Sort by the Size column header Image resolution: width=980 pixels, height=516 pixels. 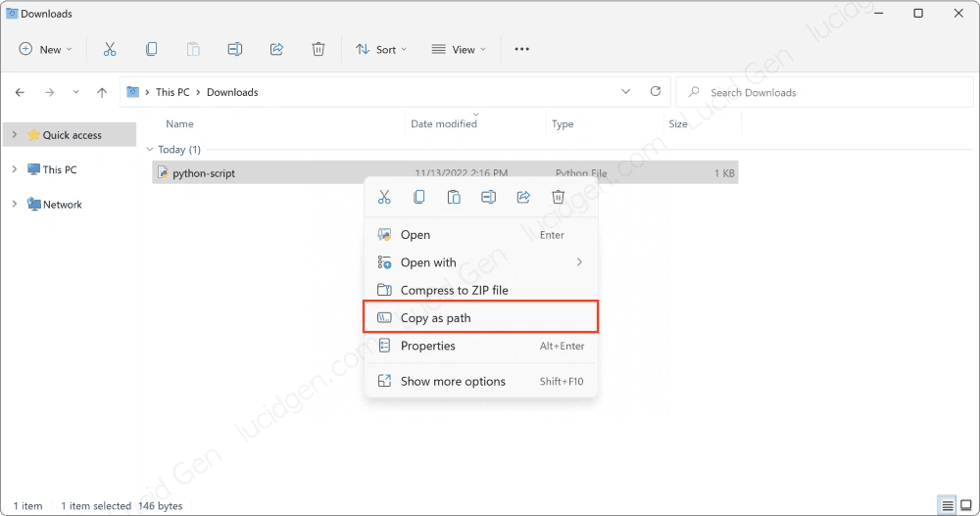pos(678,123)
